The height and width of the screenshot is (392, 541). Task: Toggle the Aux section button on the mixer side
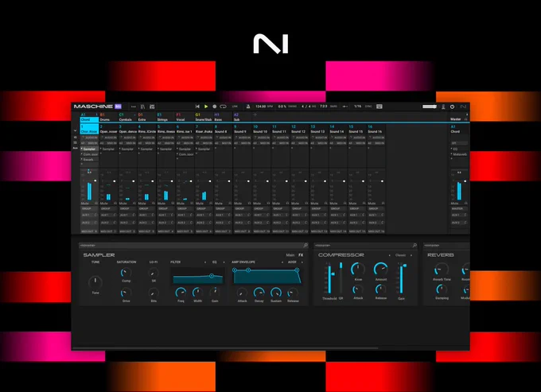pyautogui.click(x=76, y=148)
